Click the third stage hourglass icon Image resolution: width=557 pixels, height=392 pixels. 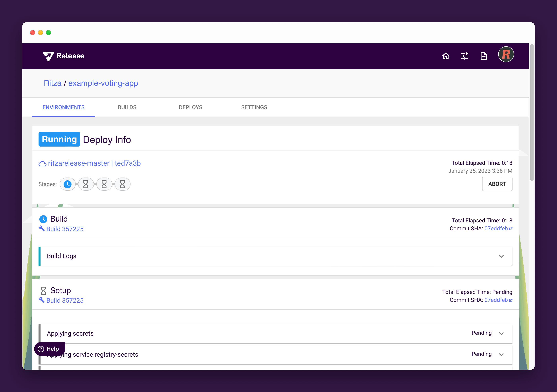point(104,184)
